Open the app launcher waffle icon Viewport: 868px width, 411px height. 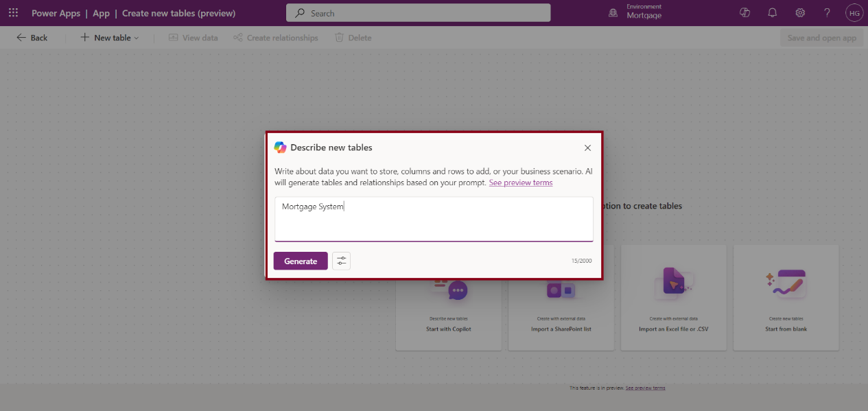13,13
